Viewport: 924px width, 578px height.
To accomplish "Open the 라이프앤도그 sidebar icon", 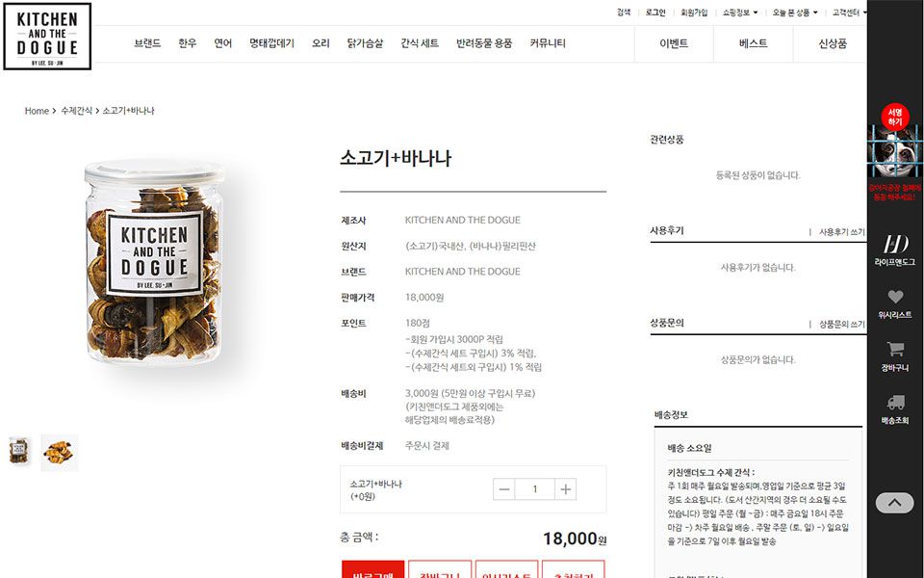I will point(894,250).
